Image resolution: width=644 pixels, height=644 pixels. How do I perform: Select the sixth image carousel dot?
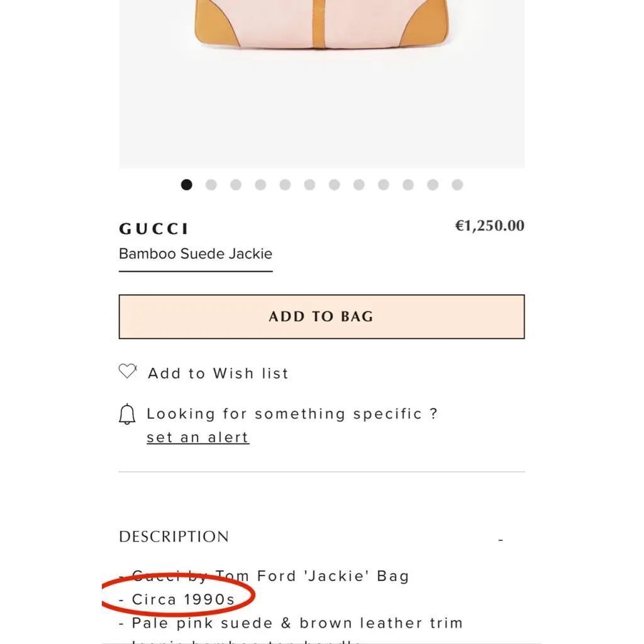tap(309, 185)
